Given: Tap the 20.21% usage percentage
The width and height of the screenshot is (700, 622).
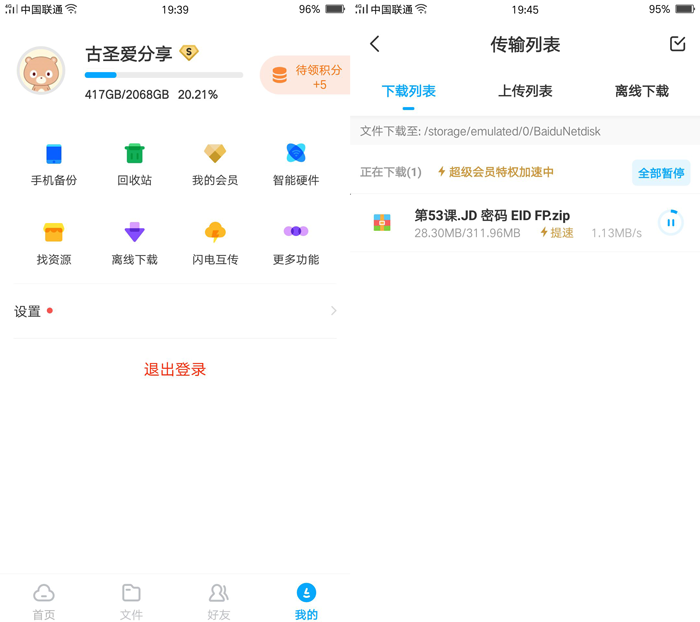Looking at the screenshot, I should 198,95.
